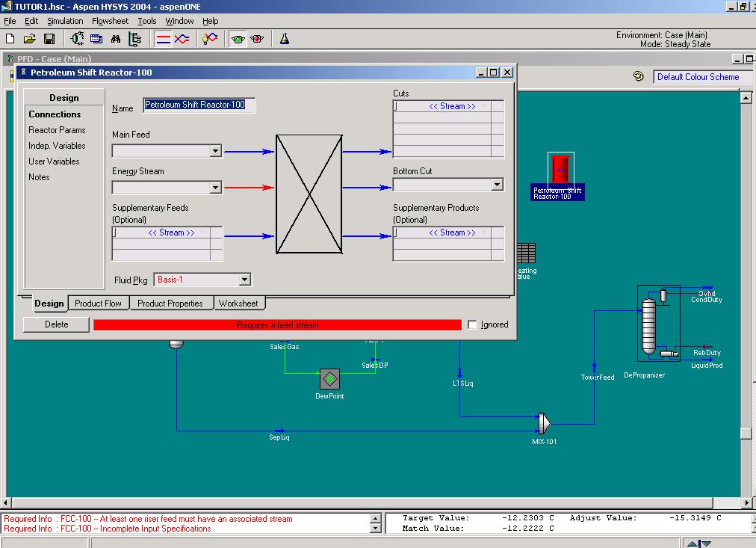
Task: Open the Flowsheet menu
Action: [111, 21]
